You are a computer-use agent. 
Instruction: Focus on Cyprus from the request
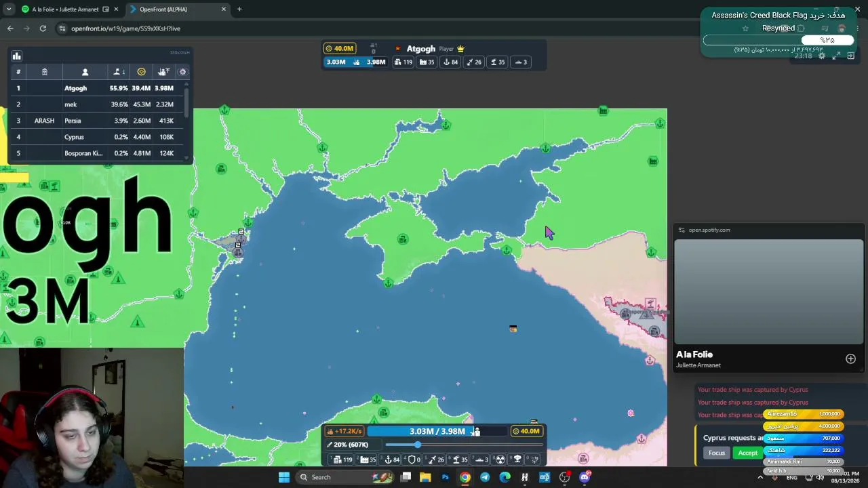(717, 453)
